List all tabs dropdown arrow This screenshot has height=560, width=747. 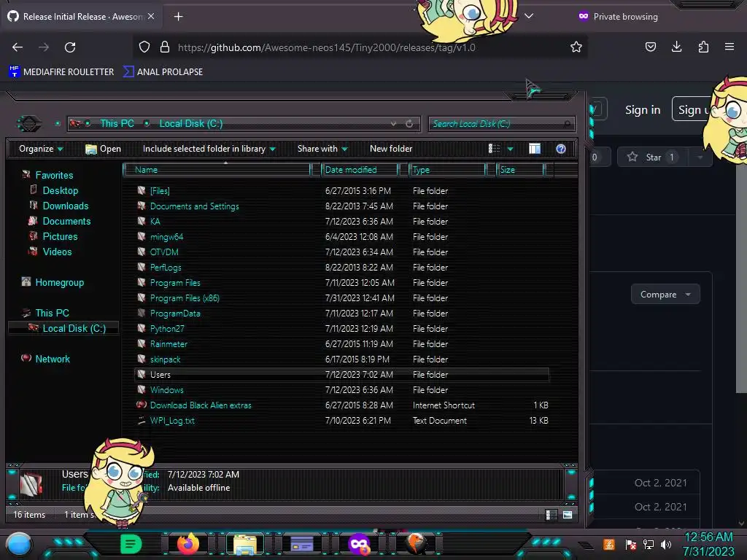(x=529, y=16)
